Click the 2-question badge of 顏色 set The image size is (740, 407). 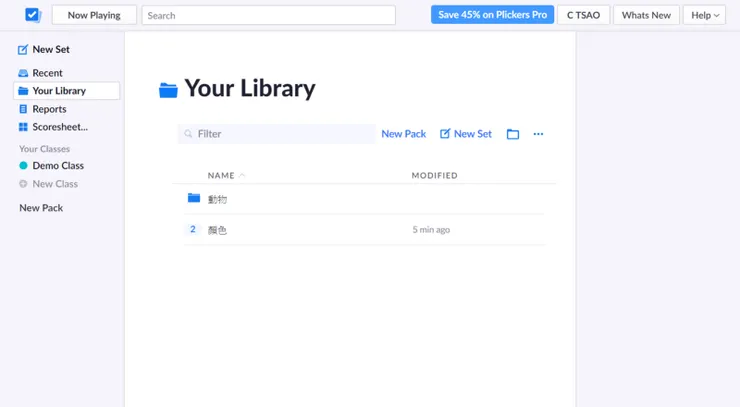pyautogui.click(x=193, y=229)
